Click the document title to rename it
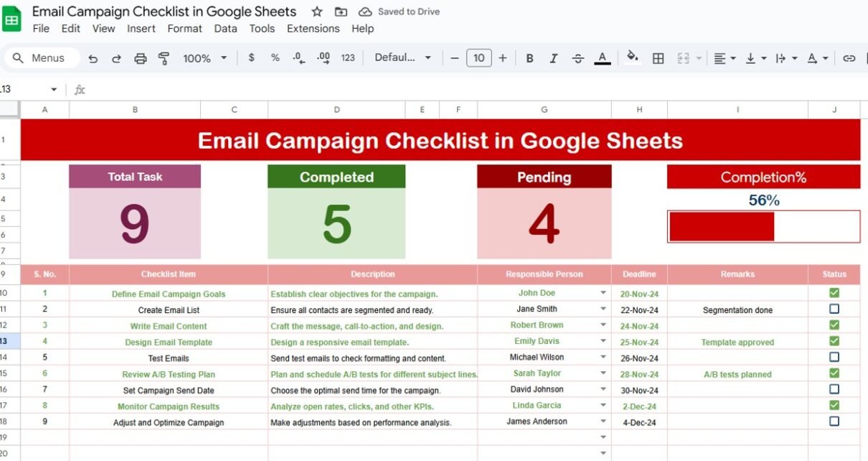Screen dimensions: 868x461 click(x=164, y=11)
